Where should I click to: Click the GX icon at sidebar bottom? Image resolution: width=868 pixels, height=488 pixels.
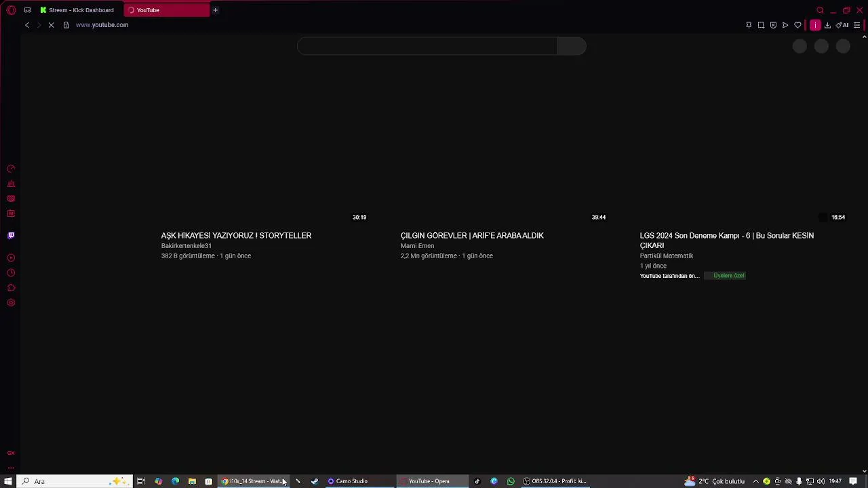point(11,453)
